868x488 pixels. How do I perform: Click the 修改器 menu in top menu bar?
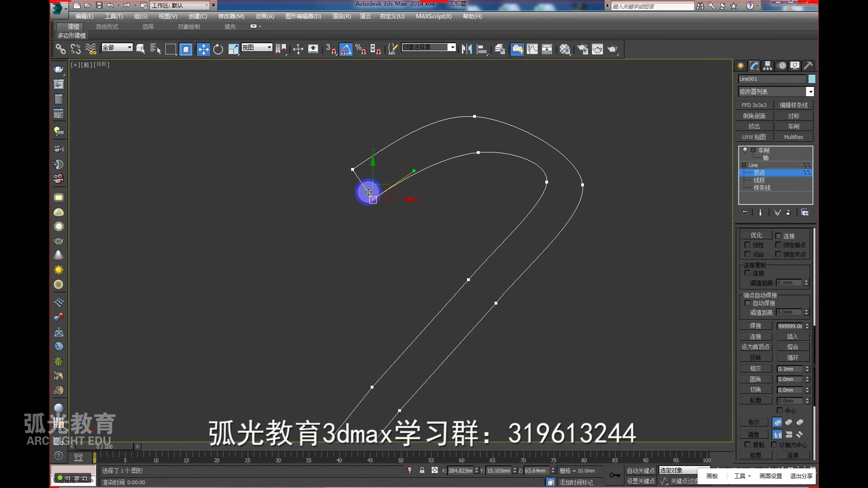[231, 16]
